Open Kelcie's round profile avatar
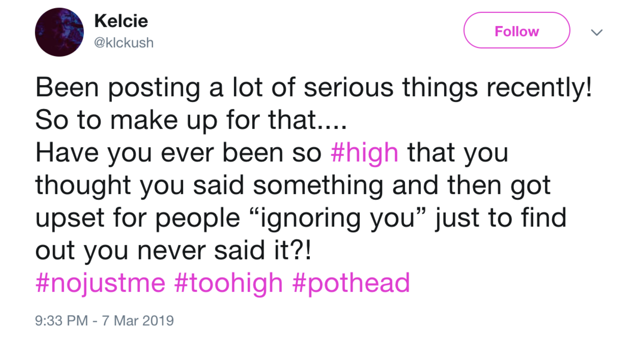Screen dimensions: 644x339 point(59,32)
